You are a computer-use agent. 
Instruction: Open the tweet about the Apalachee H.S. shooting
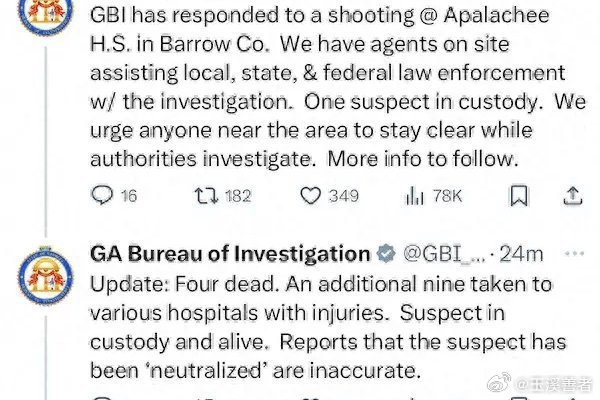pos(338,87)
